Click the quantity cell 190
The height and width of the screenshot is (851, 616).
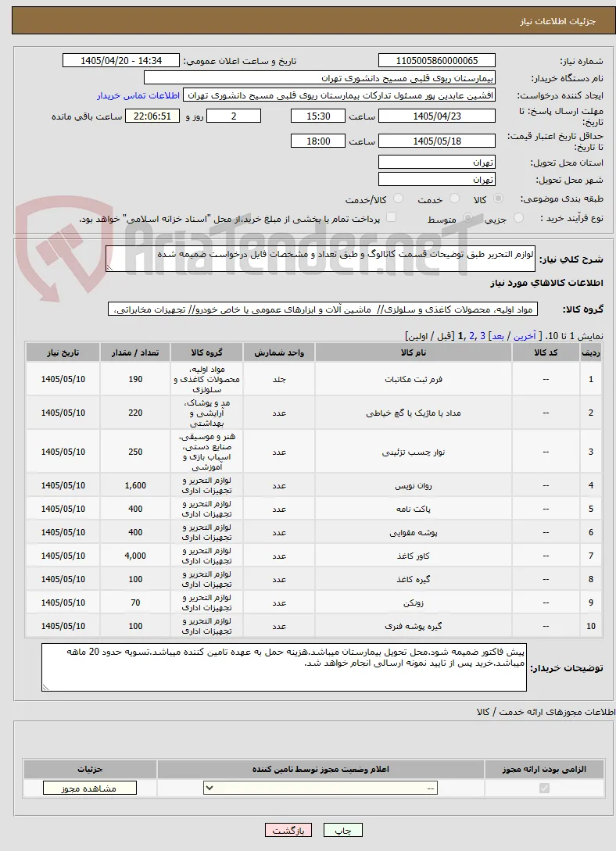pyautogui.click(x=135, y=379)
